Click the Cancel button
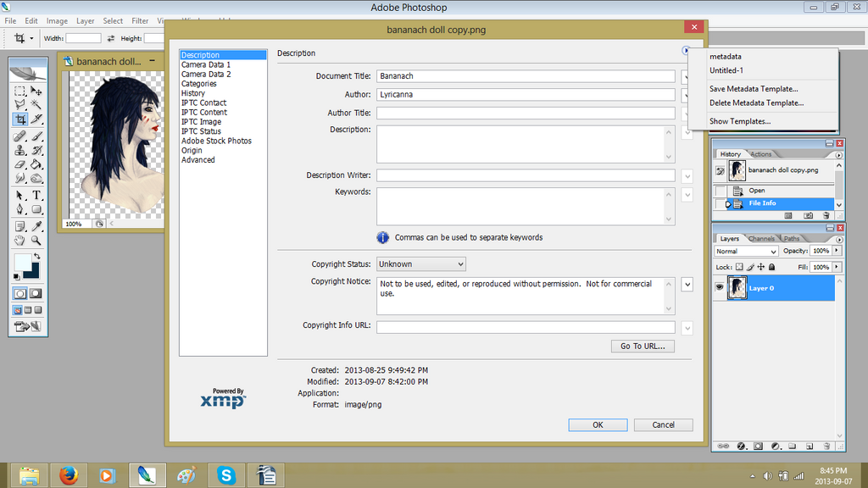 pos(663,425)
